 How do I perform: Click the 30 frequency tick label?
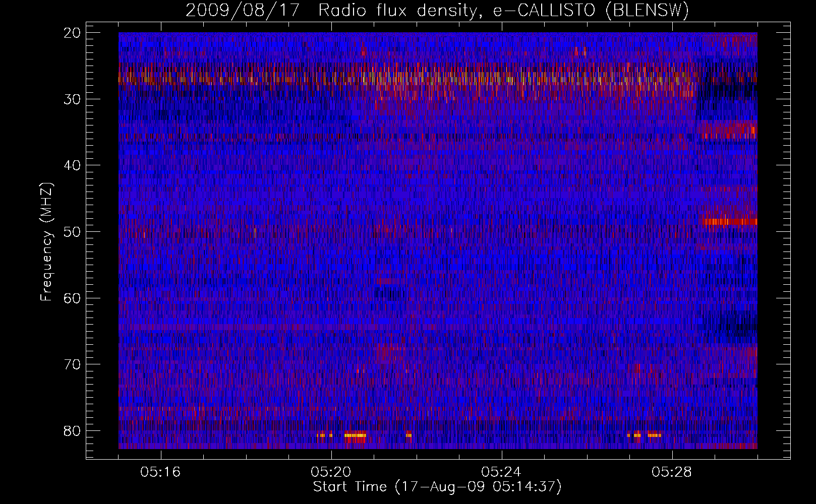[73, 99]
